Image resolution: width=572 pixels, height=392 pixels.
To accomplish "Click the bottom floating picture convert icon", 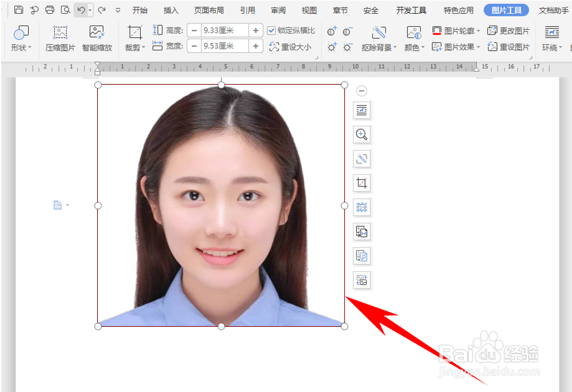I will pyautogui.click(x=361, y=280).
